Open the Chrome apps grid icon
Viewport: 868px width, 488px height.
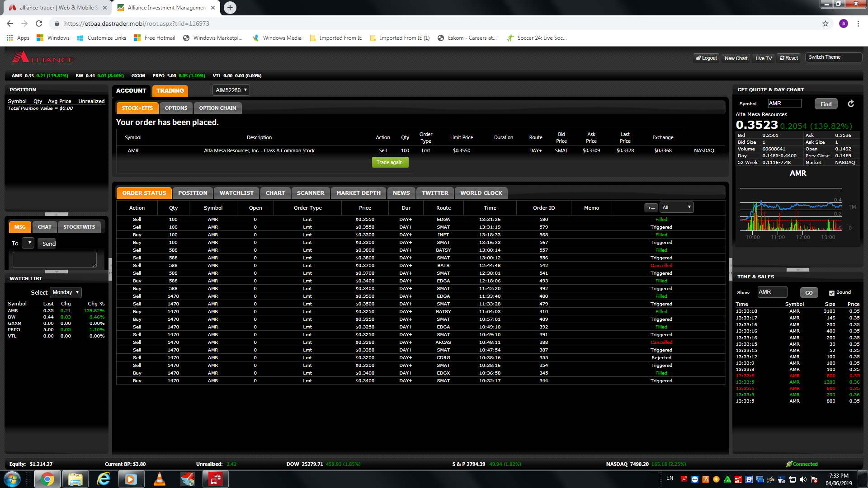[9, 38]
